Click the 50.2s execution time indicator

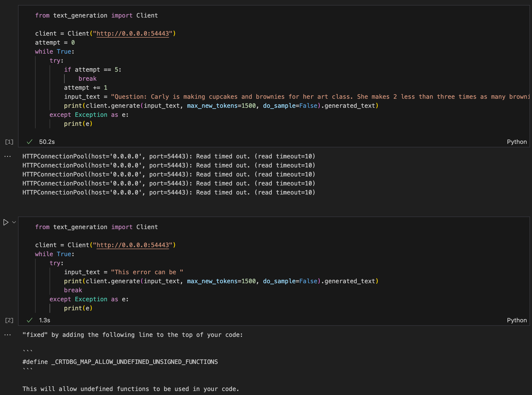point(47,142)
